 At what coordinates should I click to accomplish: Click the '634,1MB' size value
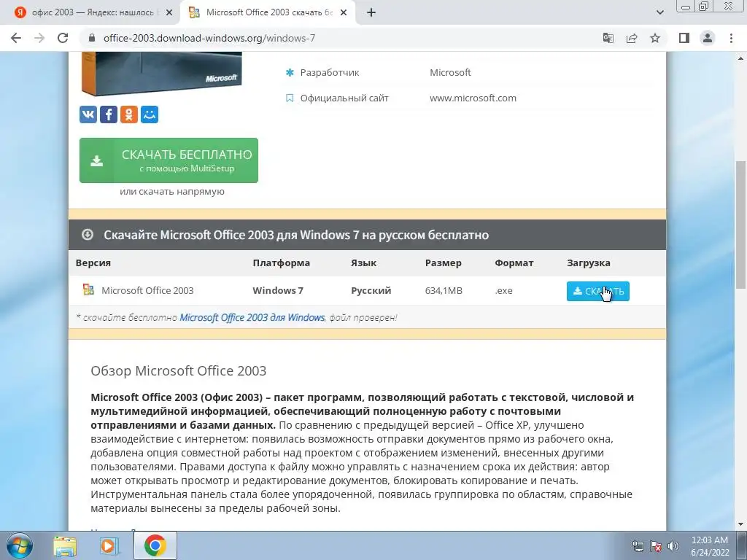point(444,290)
